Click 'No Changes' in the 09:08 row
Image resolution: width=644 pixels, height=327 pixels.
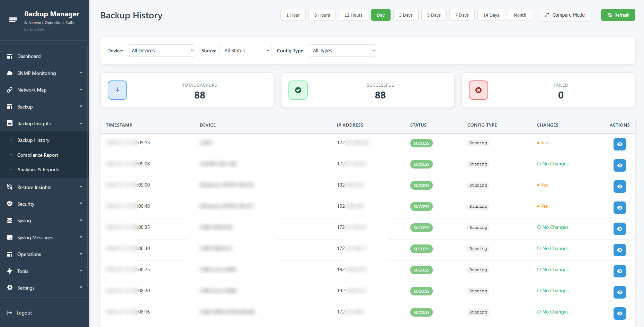[x=553, y=164]
